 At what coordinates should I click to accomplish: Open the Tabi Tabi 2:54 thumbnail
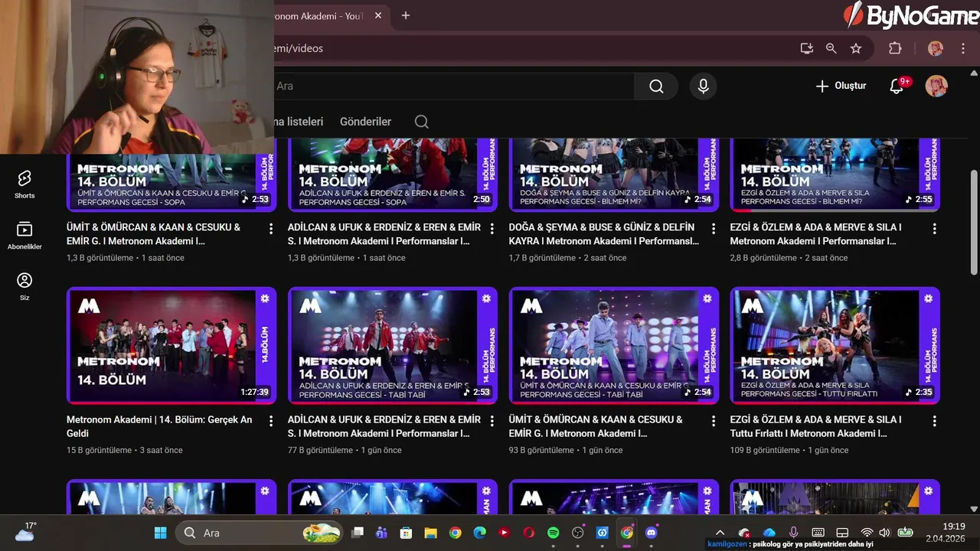[x=614, y=345]
